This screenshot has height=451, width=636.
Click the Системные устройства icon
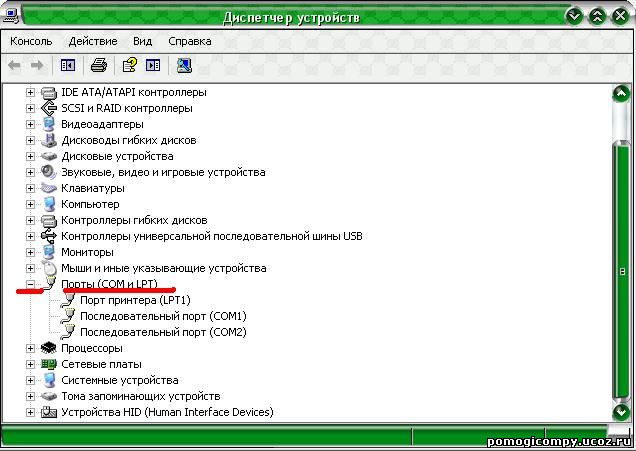click(49, 380)
